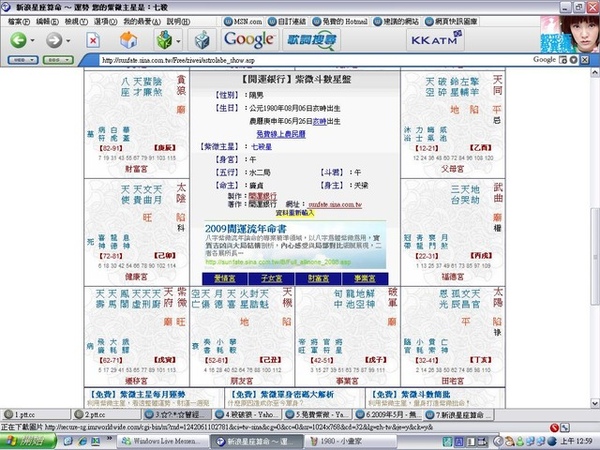This screenshot has height=450, width=600.
Task: Open the 2009開運流年命書 banner ad
Action: pyautogui.click(x=295, y=245)
